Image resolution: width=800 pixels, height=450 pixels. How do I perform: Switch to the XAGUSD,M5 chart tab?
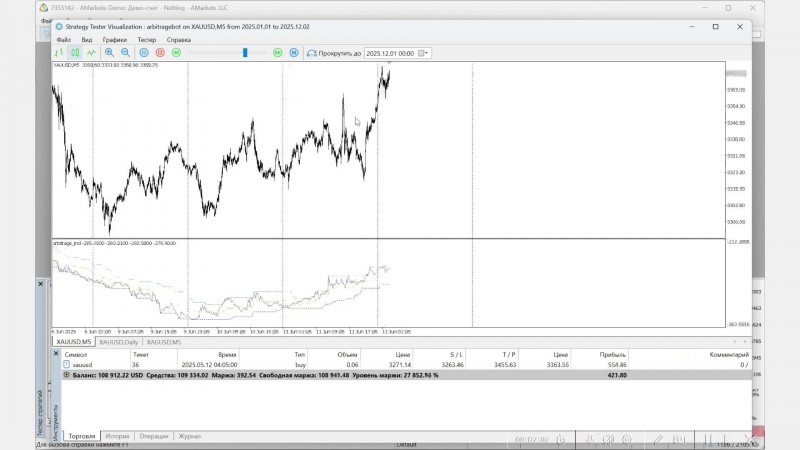click(164, 342)
